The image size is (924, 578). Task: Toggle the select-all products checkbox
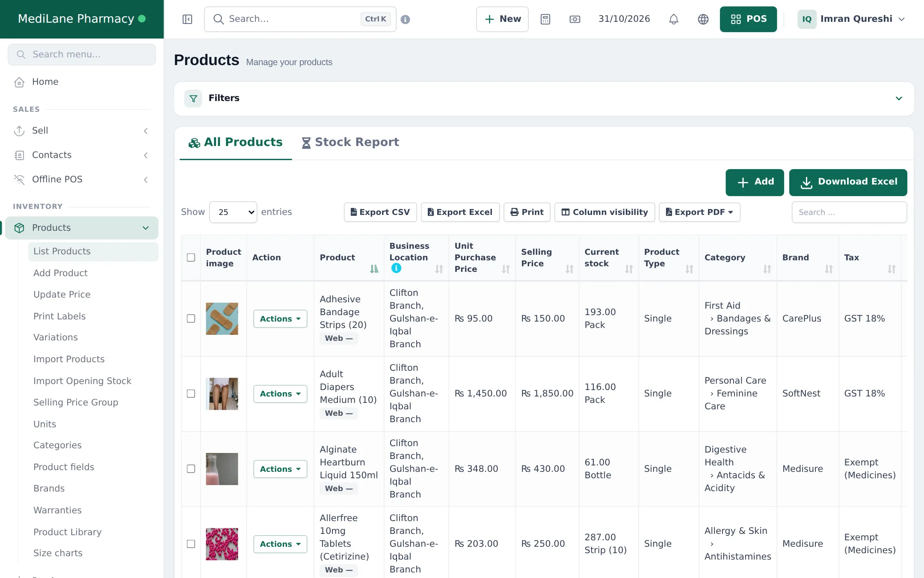191,257
